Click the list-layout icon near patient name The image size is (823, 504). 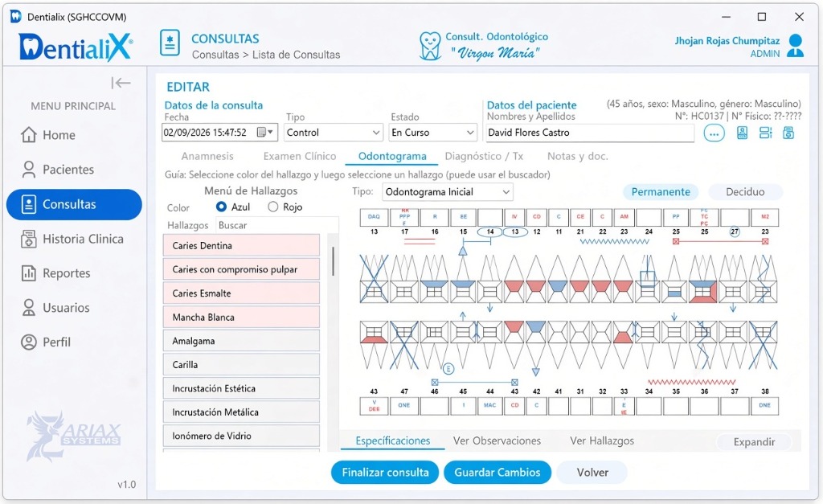click(765, 133)
